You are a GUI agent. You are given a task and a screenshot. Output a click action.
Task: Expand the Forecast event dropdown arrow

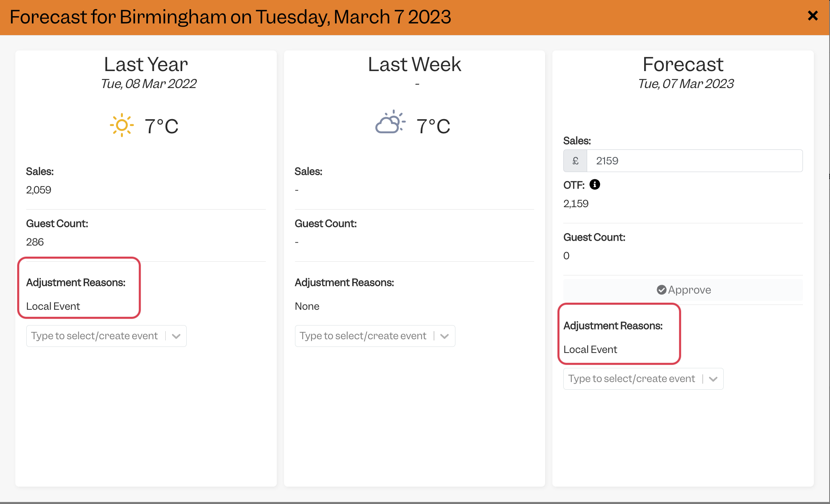[x=713, y=379]
